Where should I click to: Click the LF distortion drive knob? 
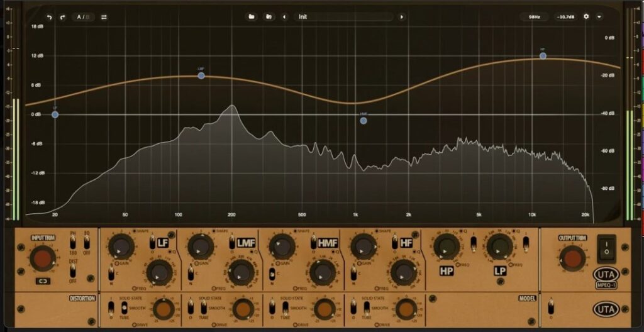pyautogui.click(x=163, y=309)
